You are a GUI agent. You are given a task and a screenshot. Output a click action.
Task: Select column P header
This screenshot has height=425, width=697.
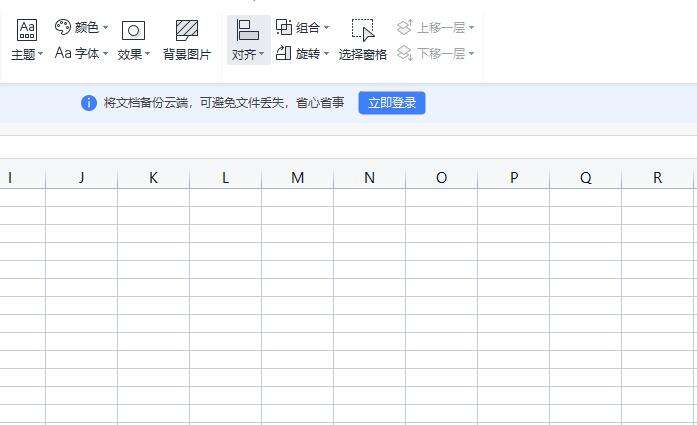pos(513,178)
